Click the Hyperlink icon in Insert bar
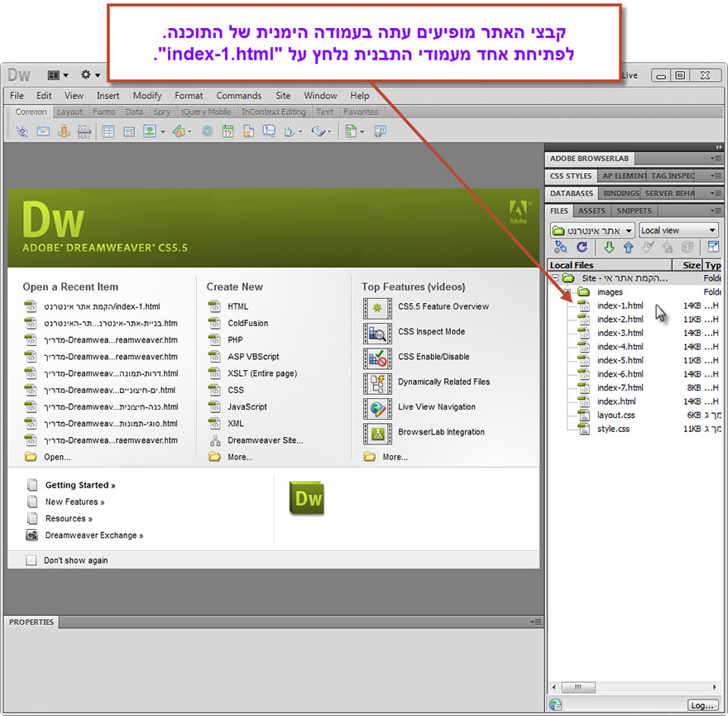 (x=22, y=132)
